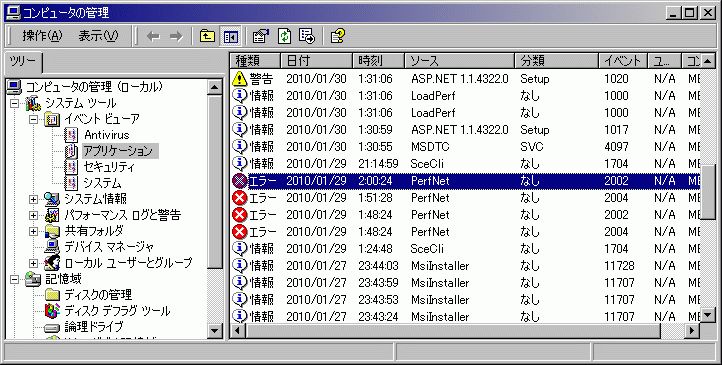Select 論理ドライブ in tree
The width and height of the screenshot is (722, 365).
[x=94, y=327]
